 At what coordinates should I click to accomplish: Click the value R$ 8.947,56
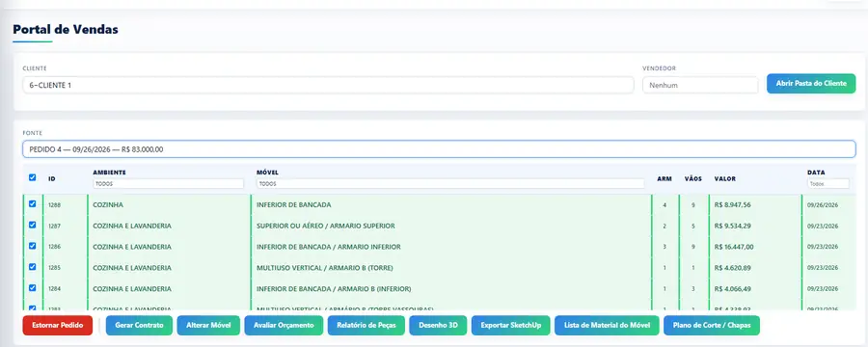coord(732,204)
